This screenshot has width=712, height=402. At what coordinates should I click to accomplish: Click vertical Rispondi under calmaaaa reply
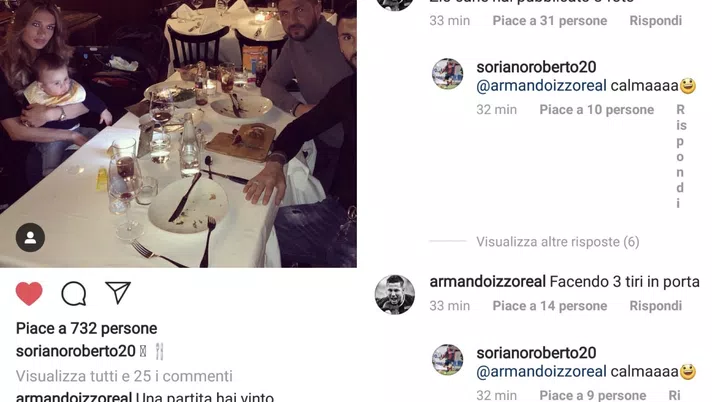point(681,156)
